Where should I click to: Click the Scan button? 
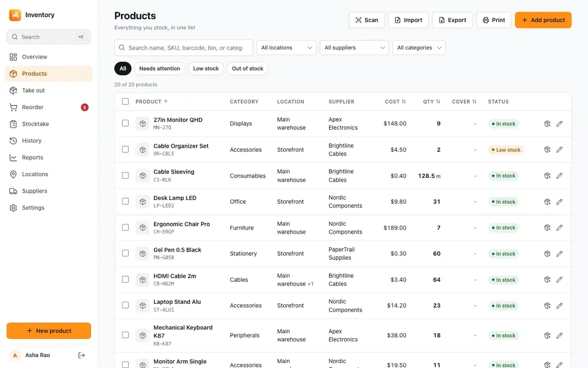(367, 20)
